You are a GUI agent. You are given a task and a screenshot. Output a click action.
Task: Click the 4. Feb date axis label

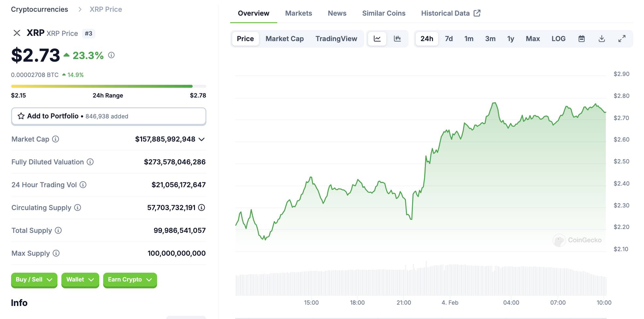click(x=450, y=303)
